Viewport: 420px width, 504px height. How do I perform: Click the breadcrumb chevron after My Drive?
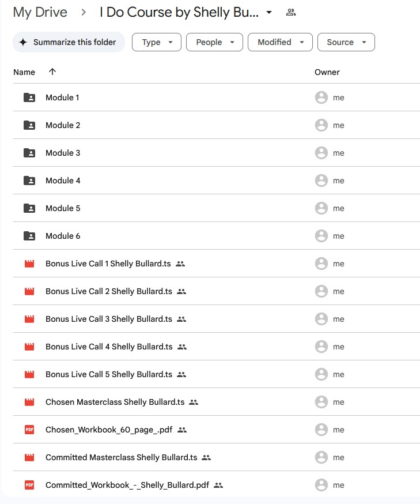(x=84, y=13)
